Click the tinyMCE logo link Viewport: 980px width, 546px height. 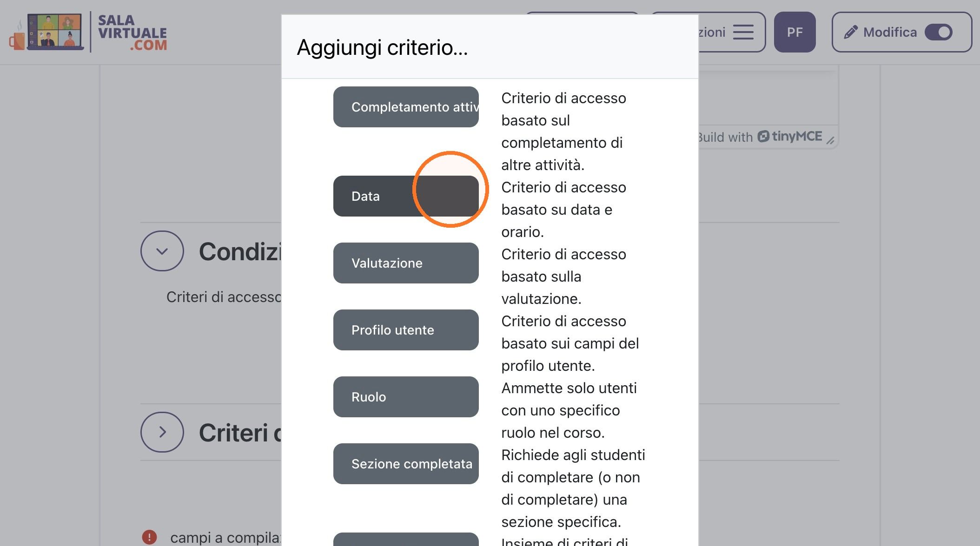tap(790, 136)
